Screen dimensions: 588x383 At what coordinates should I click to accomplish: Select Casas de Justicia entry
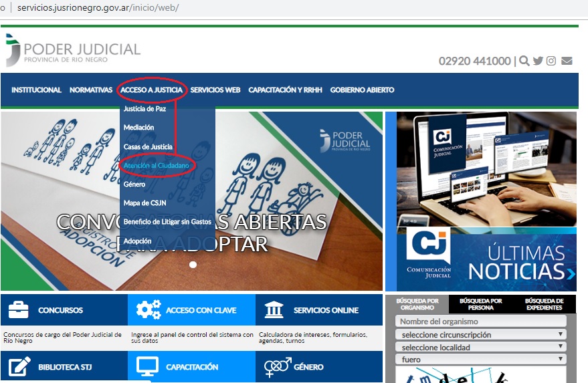tap(148, 146)
